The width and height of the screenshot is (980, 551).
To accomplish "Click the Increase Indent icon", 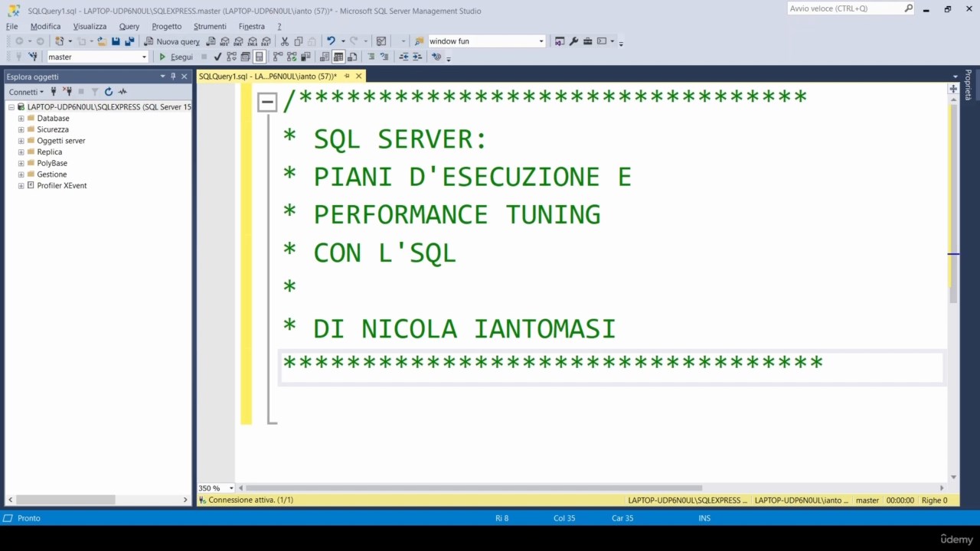I will pyautogui.click(x=417, y=57).
